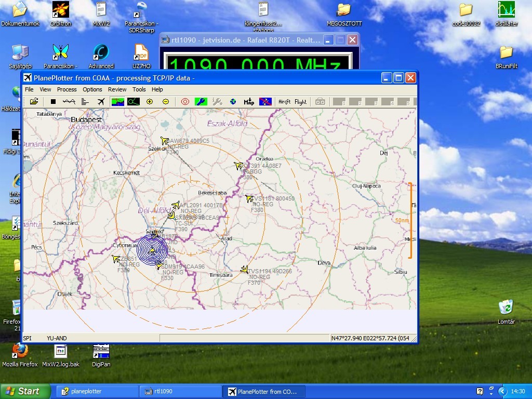Screen dimensions: 532x399
Task: Show the message list view icon
Action: pyautogui.click(x=85, y=101)
